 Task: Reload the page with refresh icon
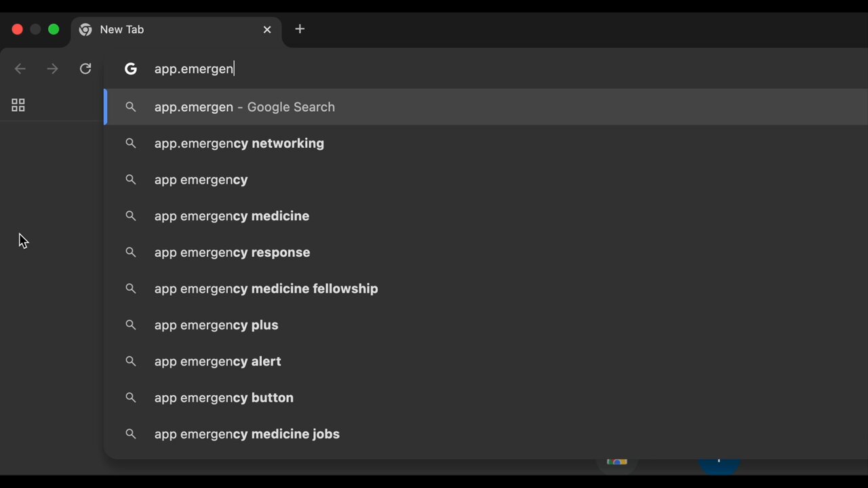click(x=85, y=69)
